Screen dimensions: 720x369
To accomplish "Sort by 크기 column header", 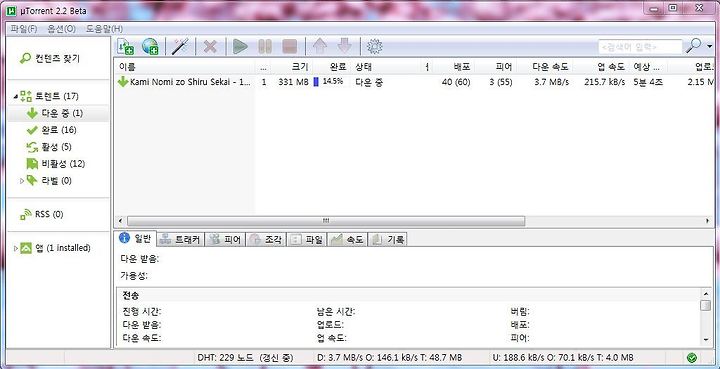I will point(292,67).
